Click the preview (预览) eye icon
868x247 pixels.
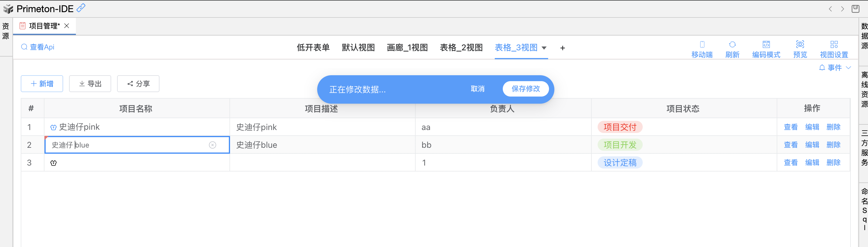800,44
